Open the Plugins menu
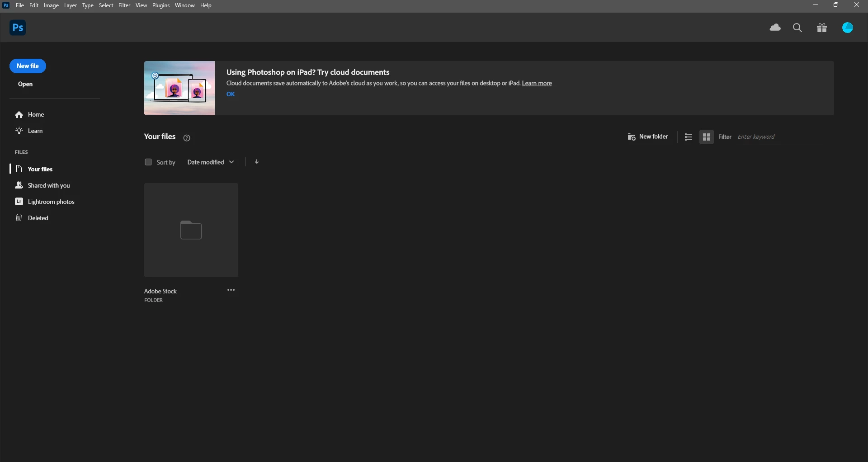This screenshot has width=868, height=462. coord(161,5)
